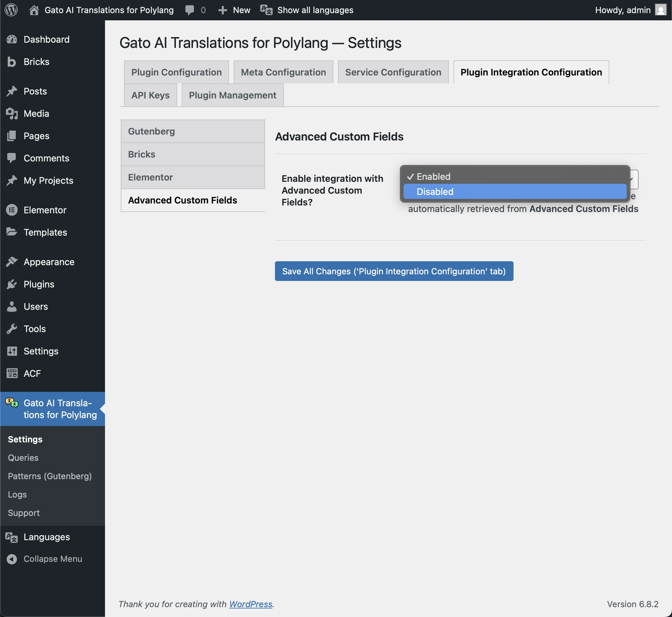The height and width of the screenshot is (617, 672).
Task: Open the Plugins icon in sidebar
Action: (12, 284)
